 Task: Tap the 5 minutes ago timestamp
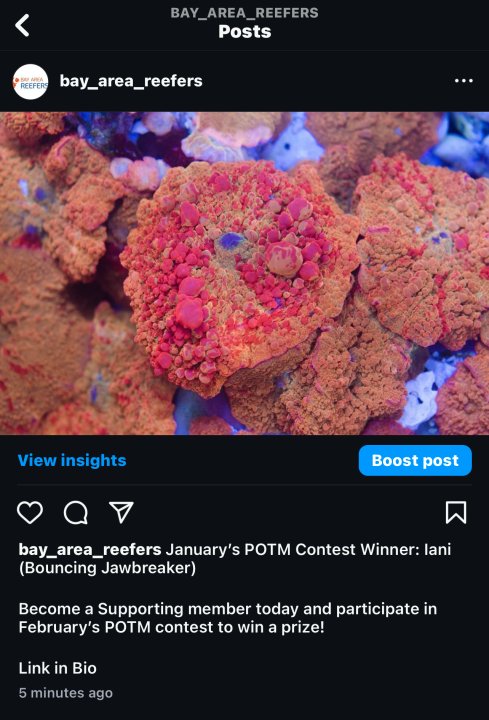(x=66, y=693)
